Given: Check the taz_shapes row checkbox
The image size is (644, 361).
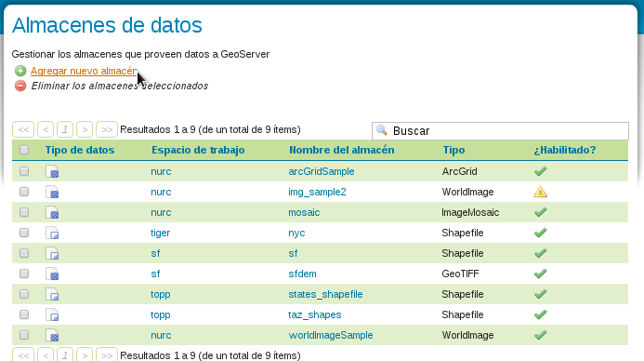Looking at the screenshot, I should click(x=24, y=314).
